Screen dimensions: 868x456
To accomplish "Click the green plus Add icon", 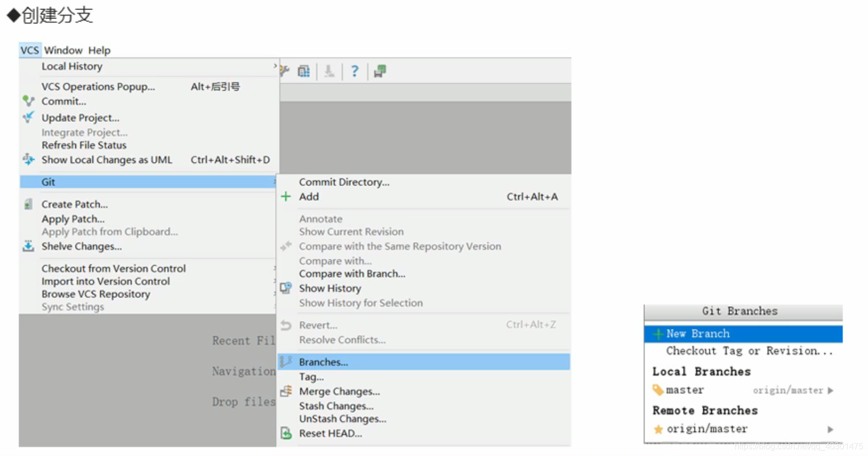I will (286, 197).
